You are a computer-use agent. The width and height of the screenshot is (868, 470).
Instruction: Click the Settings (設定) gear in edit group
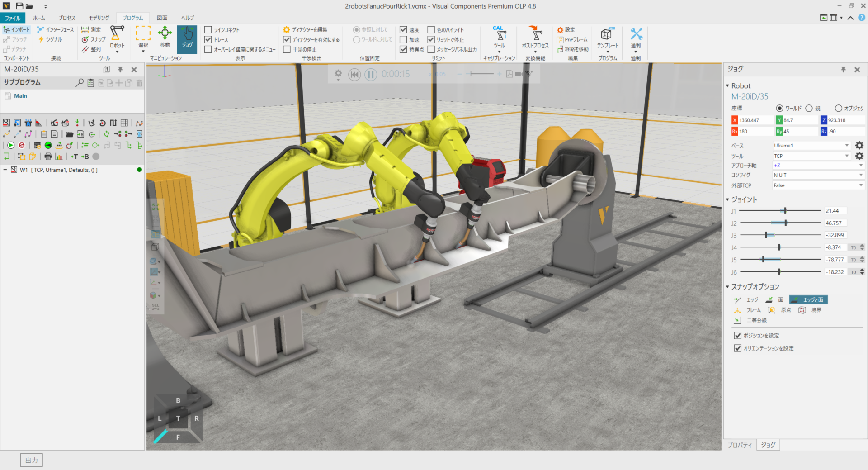[566, 30]
